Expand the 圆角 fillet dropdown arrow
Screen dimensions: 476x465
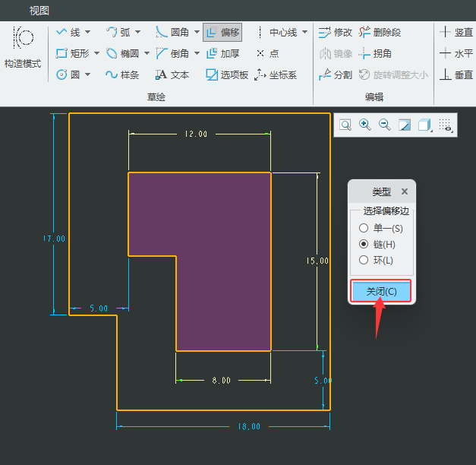(x=197, y=32)
